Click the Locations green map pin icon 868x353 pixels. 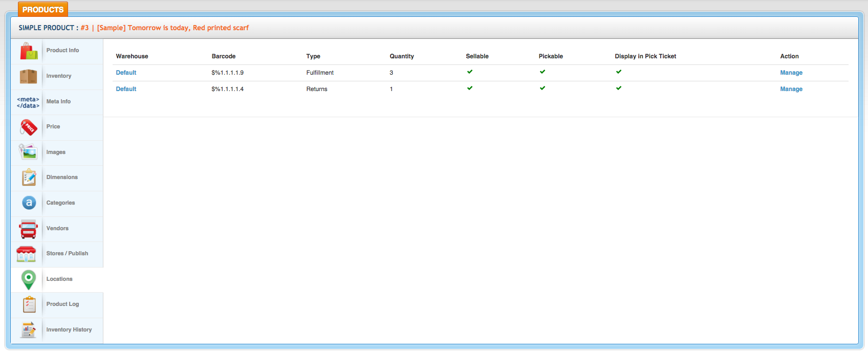[x=29, y=279]
